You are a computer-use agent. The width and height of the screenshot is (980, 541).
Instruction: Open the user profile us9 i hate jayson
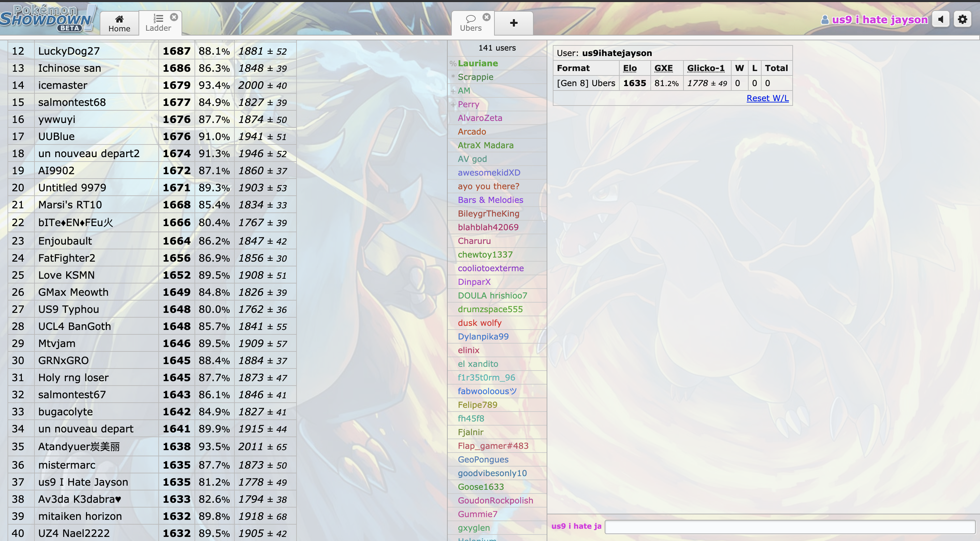[x=874, y=19]
